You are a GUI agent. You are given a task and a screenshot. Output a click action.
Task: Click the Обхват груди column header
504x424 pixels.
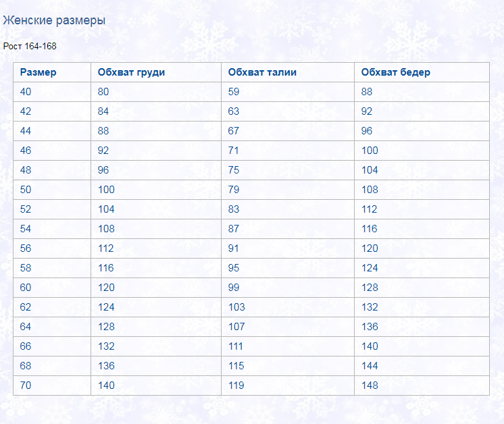point(131,72)
